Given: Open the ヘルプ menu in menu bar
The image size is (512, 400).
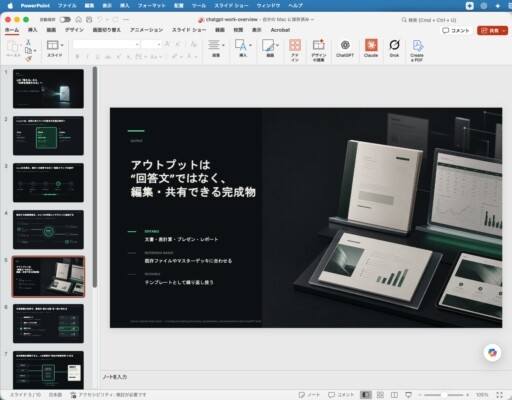Looking at the screenshot, I should pos(295,6).
